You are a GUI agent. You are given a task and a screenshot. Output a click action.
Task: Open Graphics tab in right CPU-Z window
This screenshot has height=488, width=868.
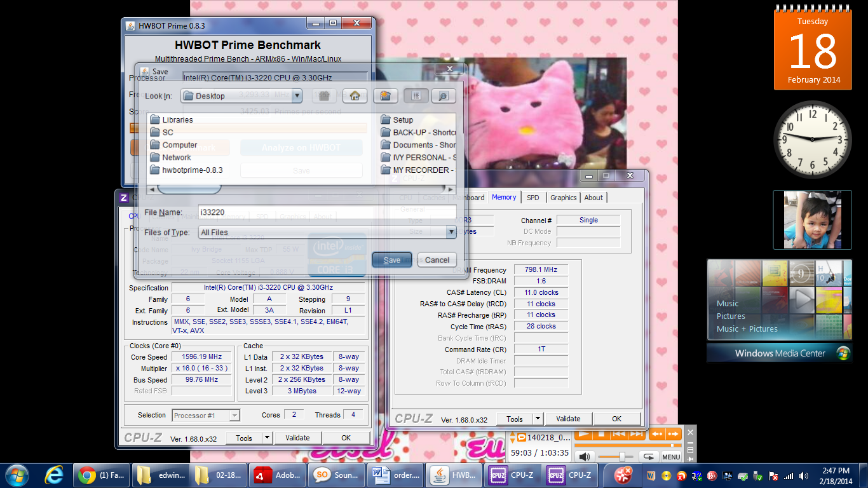coord(564,198)
